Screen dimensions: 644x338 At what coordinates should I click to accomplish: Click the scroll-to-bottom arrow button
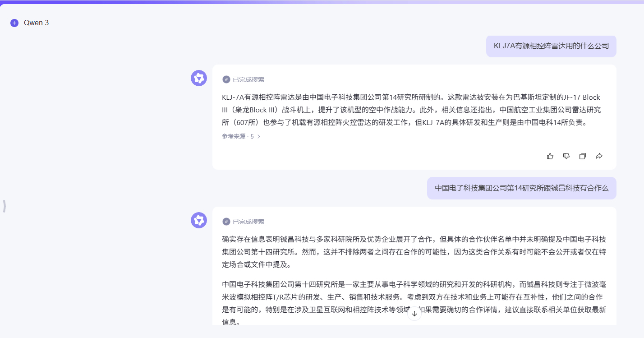[414, 313]
